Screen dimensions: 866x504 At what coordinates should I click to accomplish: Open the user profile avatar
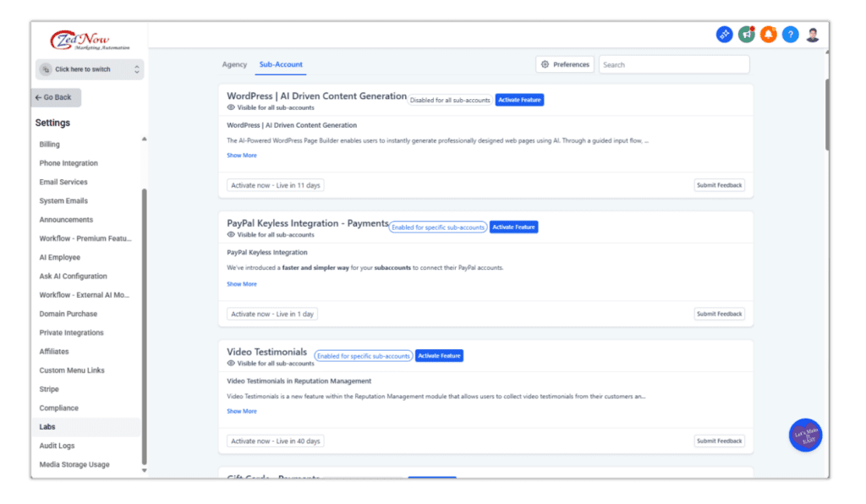[x=813, y=35]
